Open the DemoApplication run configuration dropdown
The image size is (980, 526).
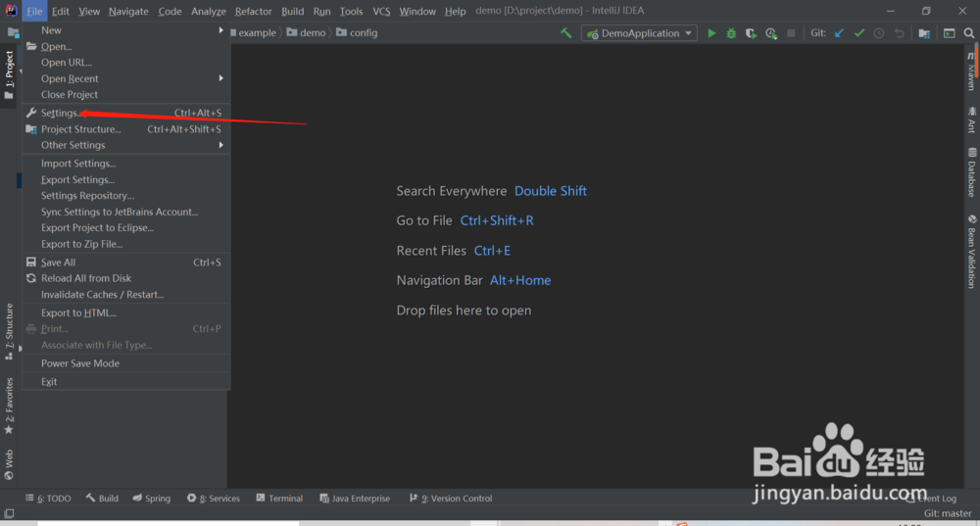point(639,33)
